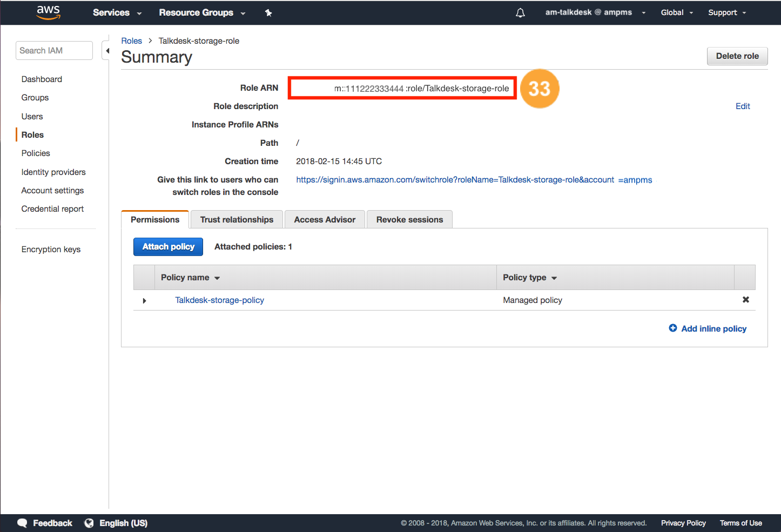The image size is (781, 532).
Task: Click the Managed policy type cell
Action: pos(533,300)
